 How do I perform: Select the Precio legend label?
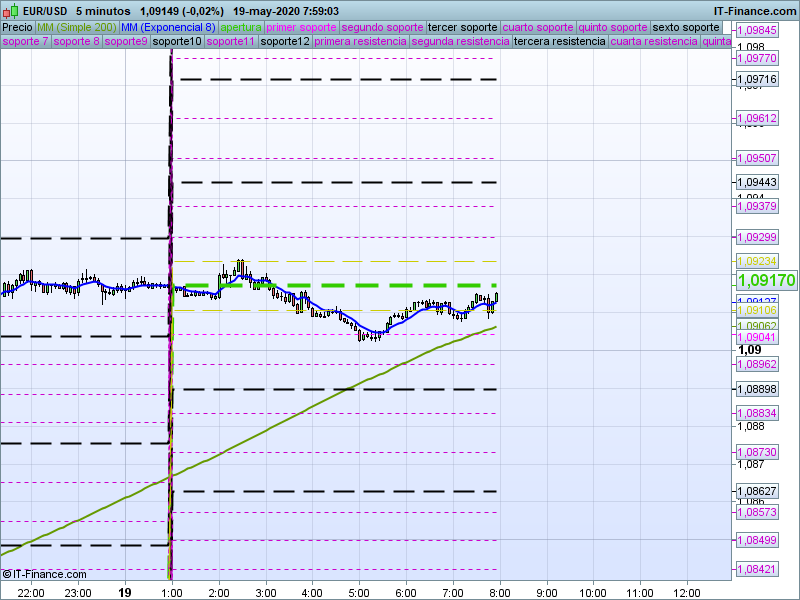(17, 27)
